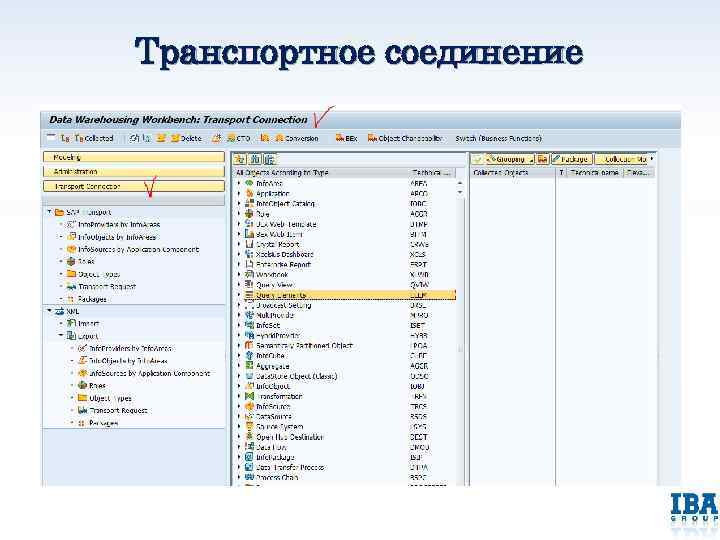Open the Administration panel button
The width and height of the screenshot is (720, 540).
(134, 172)
